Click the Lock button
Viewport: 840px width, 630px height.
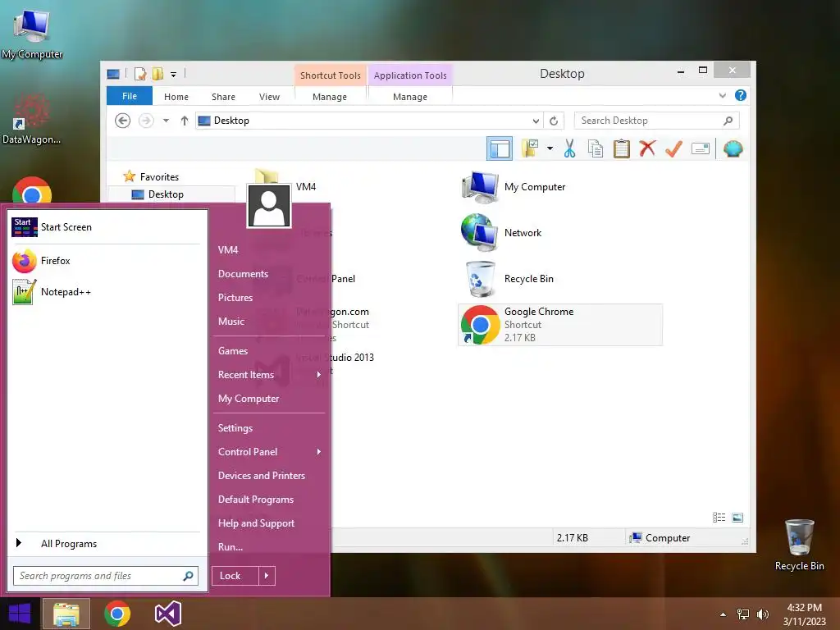click(x=235, y=576)
